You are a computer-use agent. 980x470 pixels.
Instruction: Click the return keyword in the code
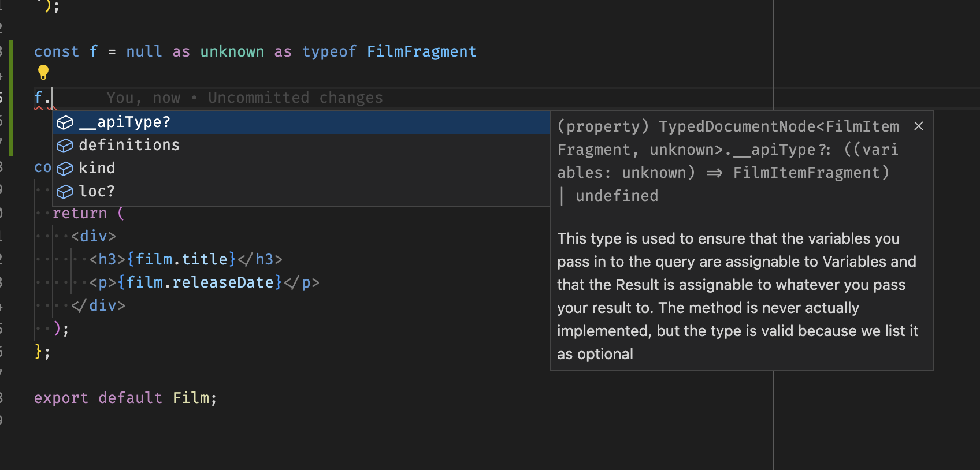pyautogui.click(x=80, y=214)
